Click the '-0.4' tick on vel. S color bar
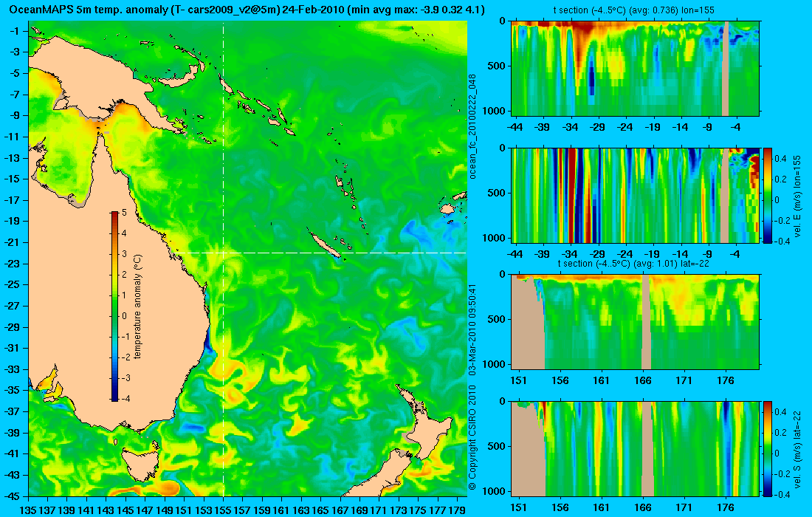This screenshot has width=812, height=517. click(782, 494)
